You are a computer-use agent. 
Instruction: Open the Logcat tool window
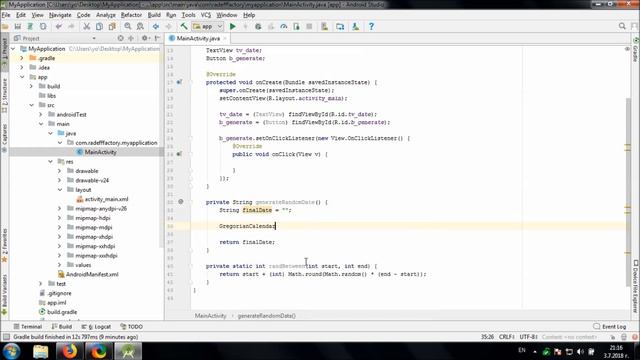pyautogui.click(x=96, y=327)
